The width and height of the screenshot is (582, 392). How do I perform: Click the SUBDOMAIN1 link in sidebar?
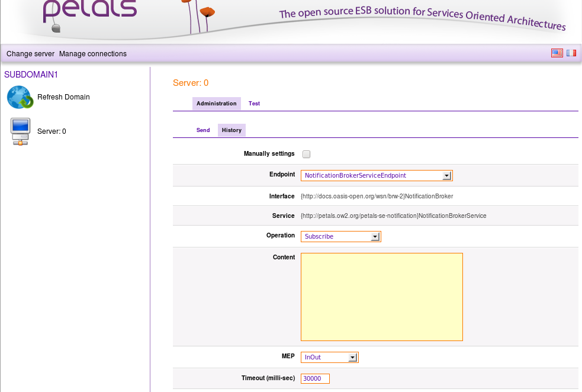pos(31,75)
